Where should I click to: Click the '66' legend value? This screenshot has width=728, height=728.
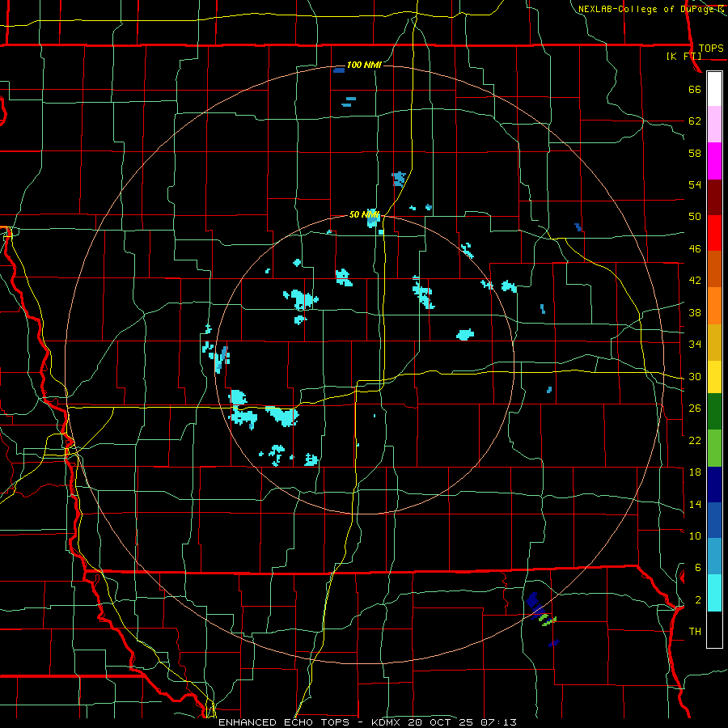[695, 89]
